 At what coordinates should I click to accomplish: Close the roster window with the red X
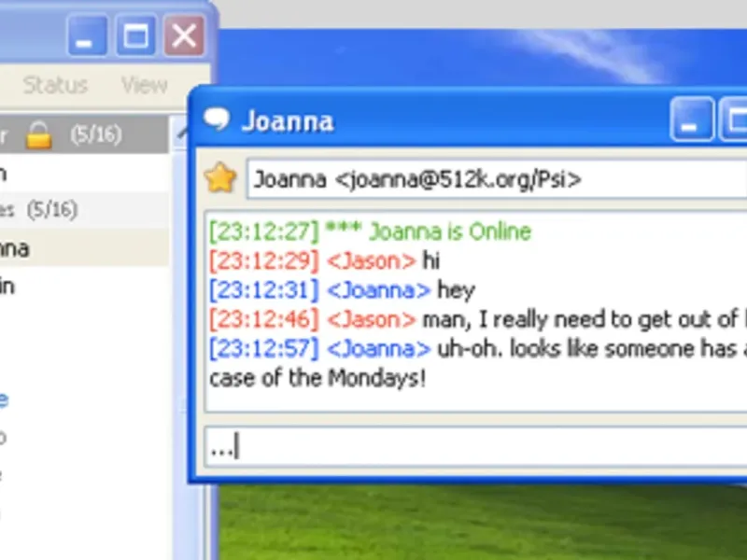(184, 35)
